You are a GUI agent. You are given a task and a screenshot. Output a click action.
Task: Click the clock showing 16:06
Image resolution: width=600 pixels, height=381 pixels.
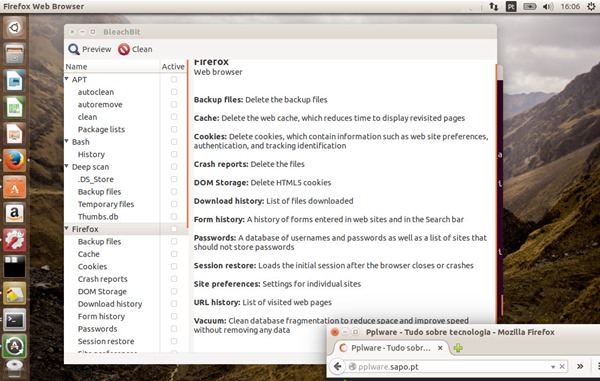[x=570, y=7]
